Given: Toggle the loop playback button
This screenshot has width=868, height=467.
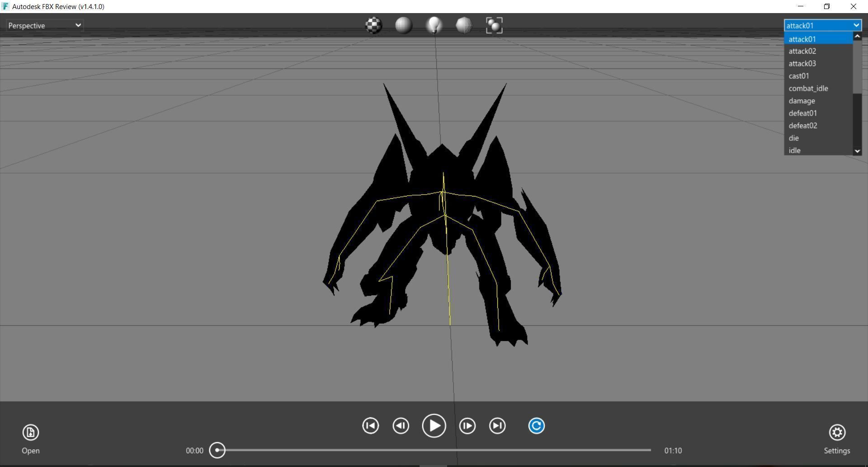Looking at the screenshot, I should [x=536, y=426].
